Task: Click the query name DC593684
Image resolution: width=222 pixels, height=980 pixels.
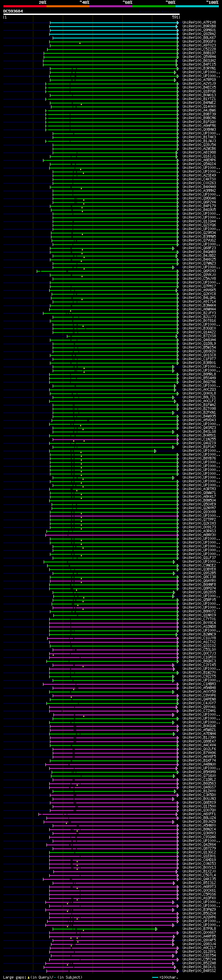Action: [x=13, y=11]
